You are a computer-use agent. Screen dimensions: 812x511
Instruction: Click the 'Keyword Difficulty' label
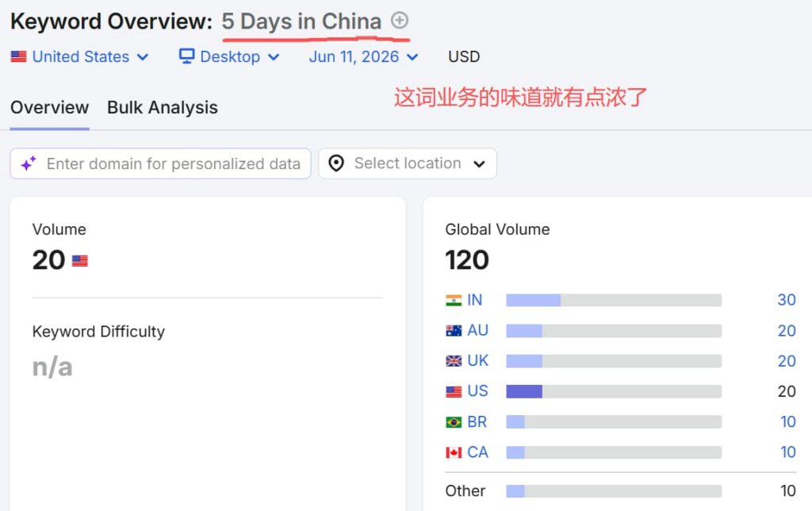[98, 332]
